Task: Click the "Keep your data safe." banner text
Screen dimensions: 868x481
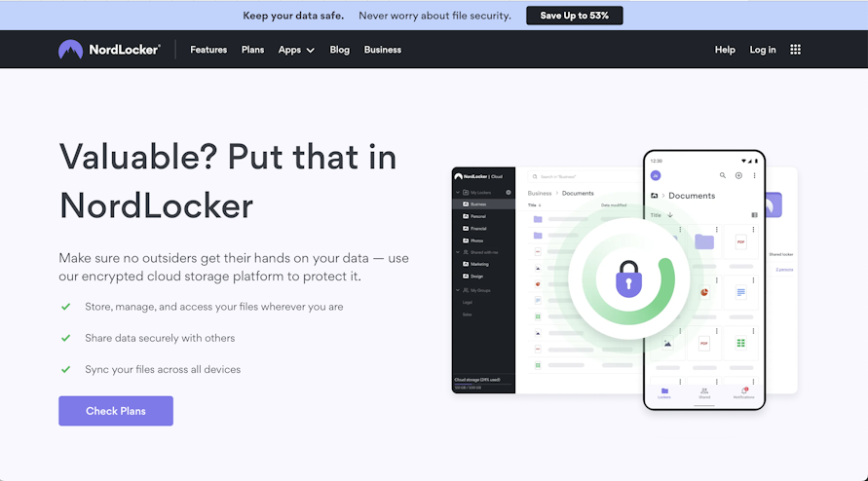Action: (x=293, y=16)
